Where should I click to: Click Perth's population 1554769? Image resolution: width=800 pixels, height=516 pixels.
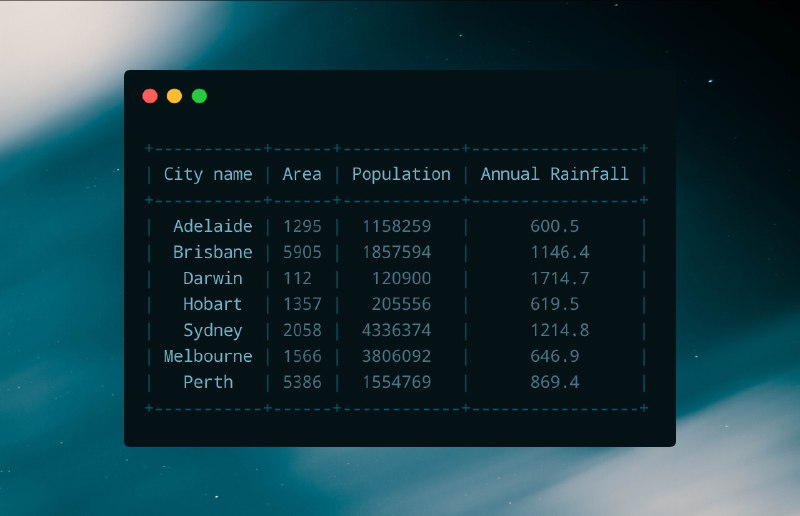[397, 382]
